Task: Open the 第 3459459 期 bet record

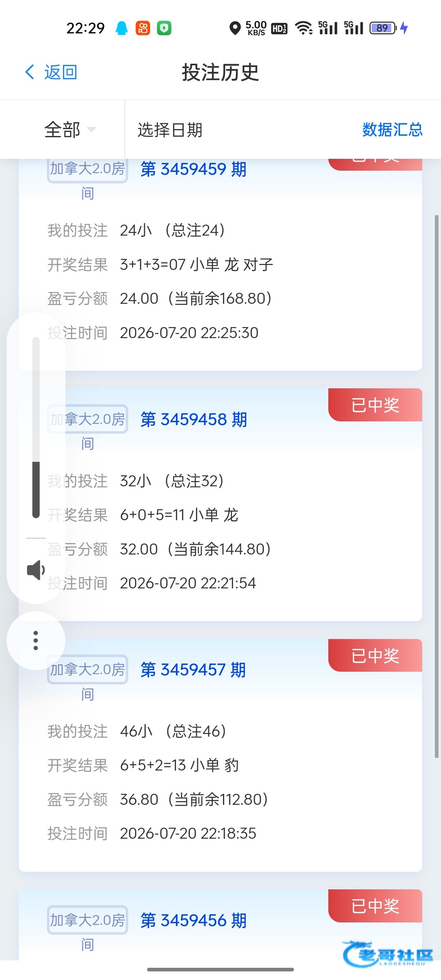Action: 194,169
